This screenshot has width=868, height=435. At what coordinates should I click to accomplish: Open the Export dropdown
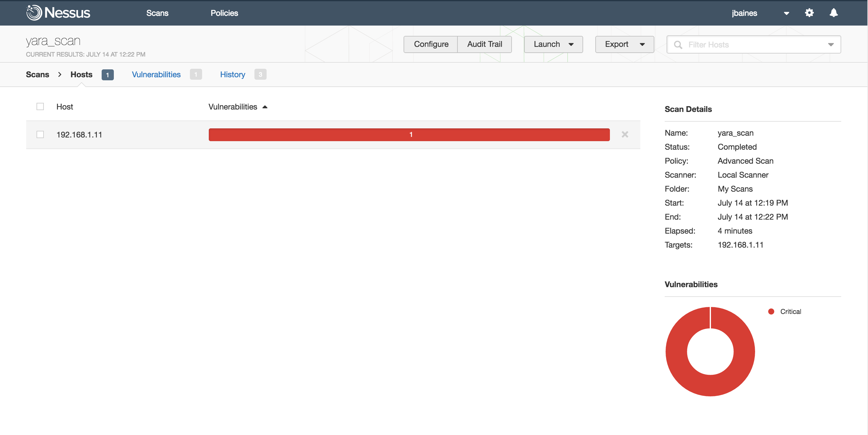[x=625, y=44]
